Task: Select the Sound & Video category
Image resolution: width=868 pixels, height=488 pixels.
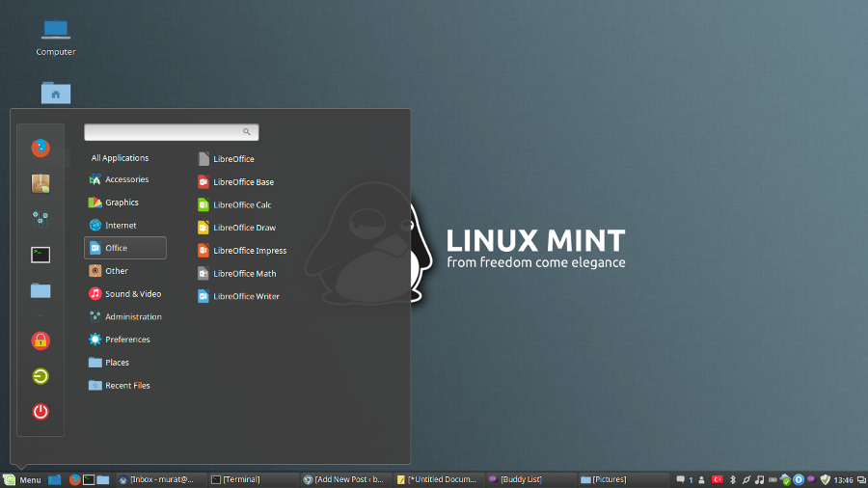Action: click(x=125, y=294)
